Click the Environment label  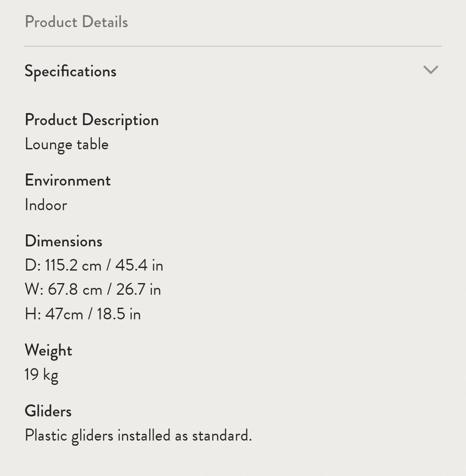point(68,180)
